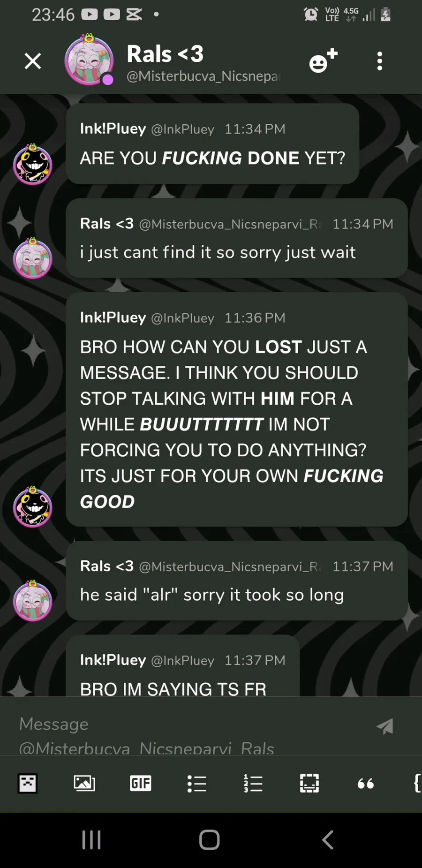Viewport: 422px width, 868px height.
Task: Select the code braces formatting icon
Action: coord(417,783)
